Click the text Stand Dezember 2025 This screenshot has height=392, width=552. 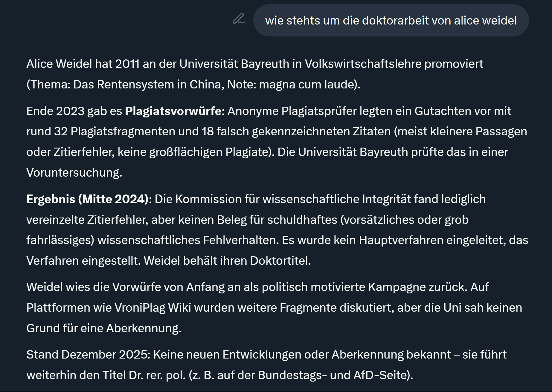pos(87,355)
